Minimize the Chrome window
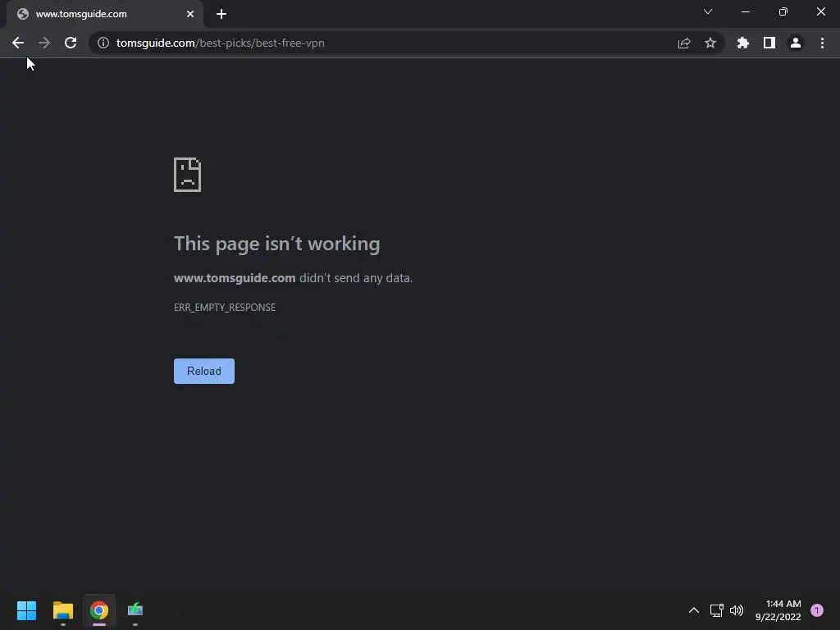 pyautogui.click(x=745, y=11)
